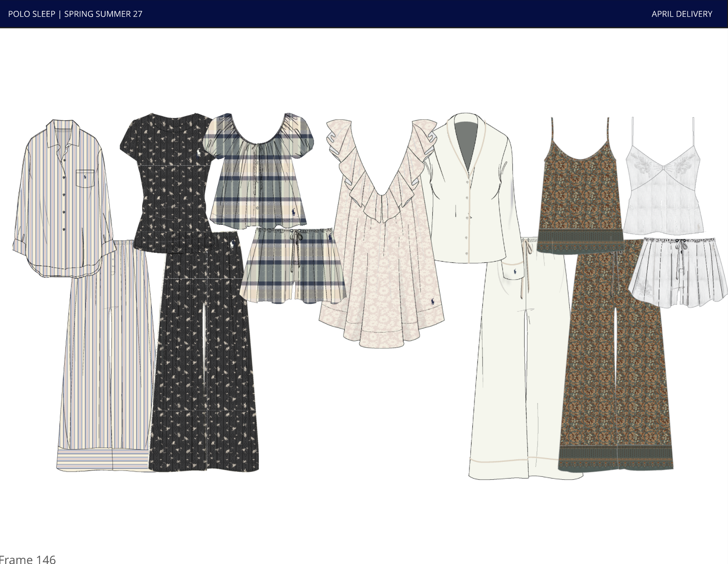Select the black floral wide-leg pants
The width and height of the screenshot is (728, 564).
tap(203, 351)
